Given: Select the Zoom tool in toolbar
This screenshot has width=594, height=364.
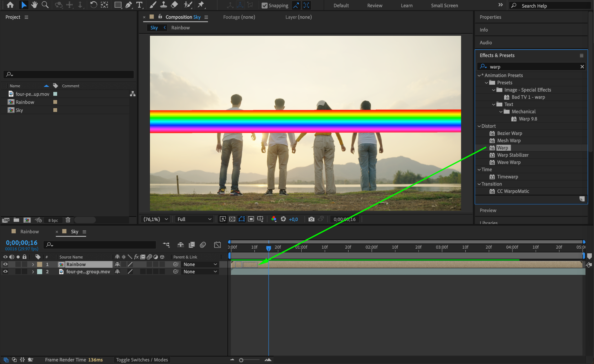Looking at the screenshot, I should pyautogui.click(x=45, y=5).
